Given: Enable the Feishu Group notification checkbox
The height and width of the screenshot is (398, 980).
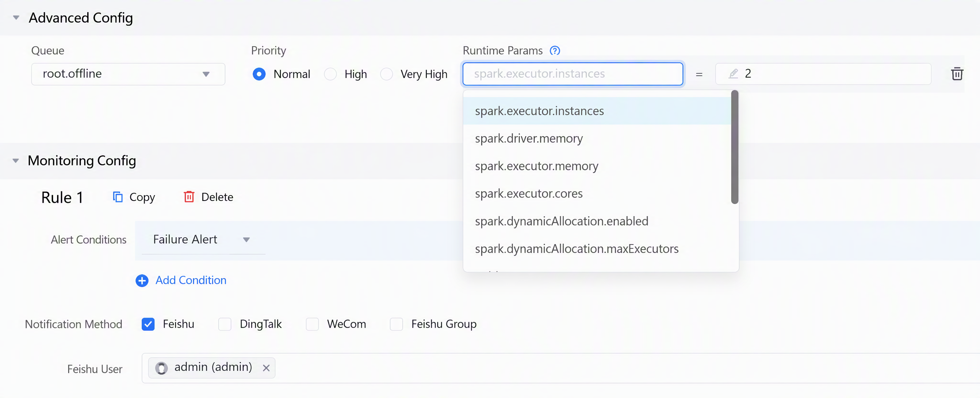Looking at the screenshot, I should point(396,324).
